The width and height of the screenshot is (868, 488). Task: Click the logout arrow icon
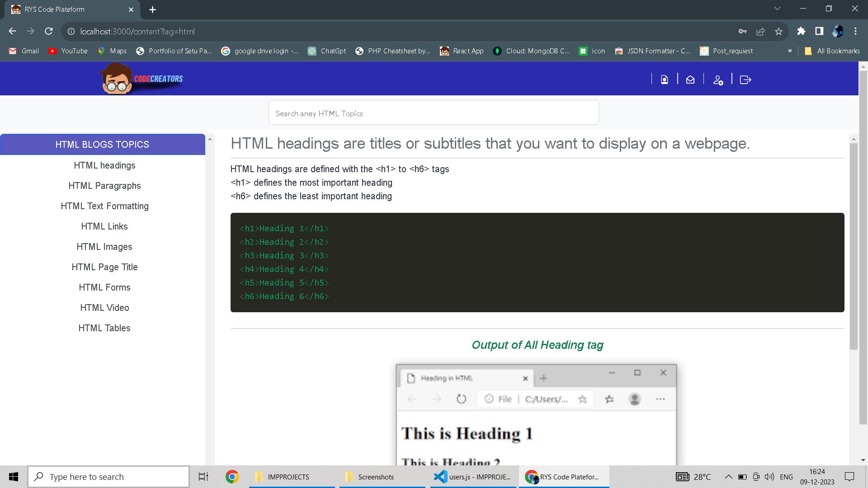click(745, 80)
